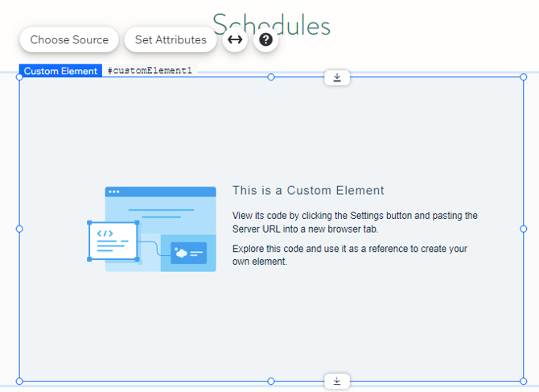Click the #customElement1 ID label
Screen dimensions: 539x392
(x=150, y=71)
